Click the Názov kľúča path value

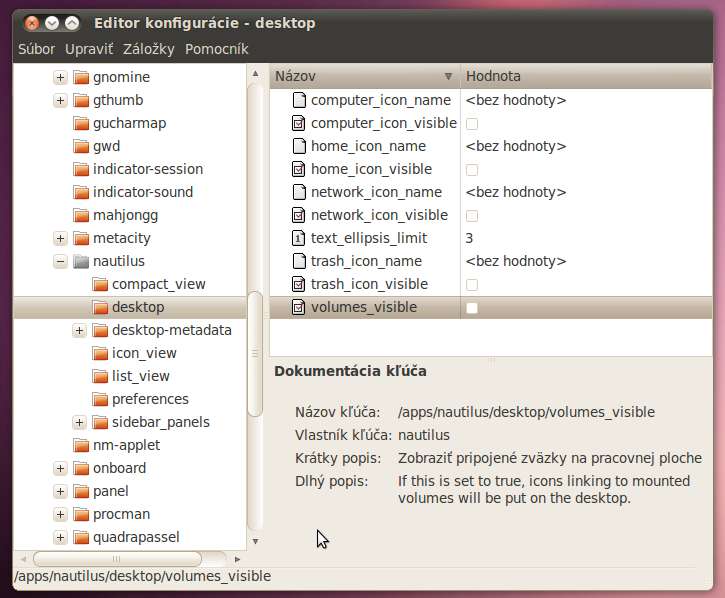coord(526,412)
